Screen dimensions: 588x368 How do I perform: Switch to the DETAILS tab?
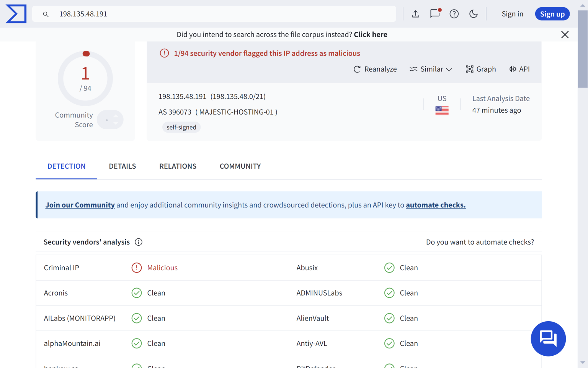(122, 166)
